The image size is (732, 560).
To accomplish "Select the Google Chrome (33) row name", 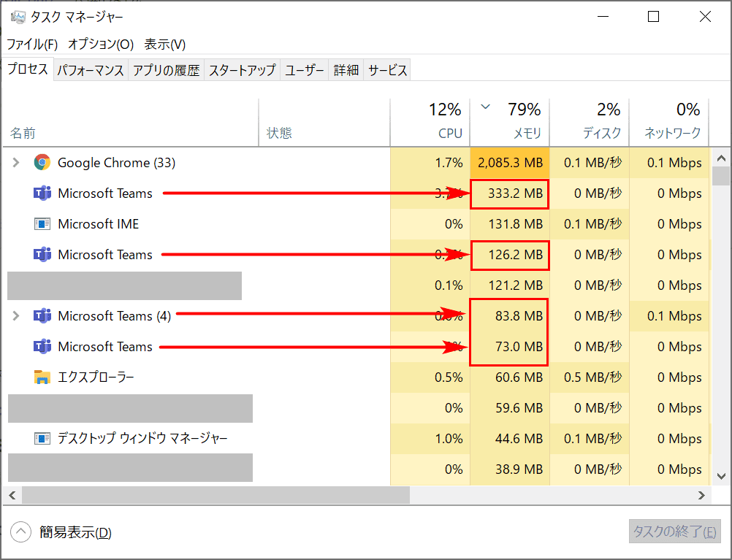I will tap(116, 162).
